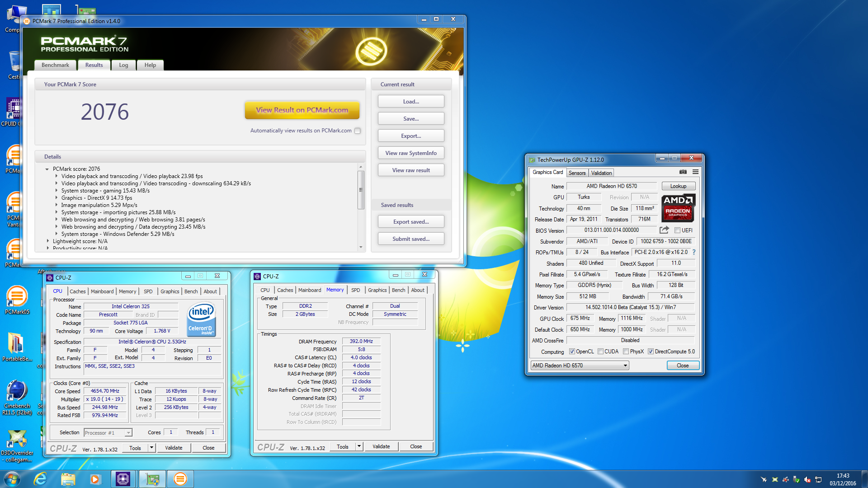Open the Cinebench R11.5 desktop shortcut

(x=17, y=398)
